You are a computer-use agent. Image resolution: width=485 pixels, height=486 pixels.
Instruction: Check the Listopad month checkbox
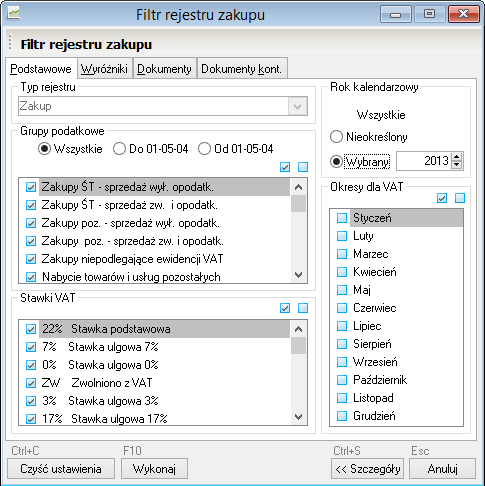342,398
